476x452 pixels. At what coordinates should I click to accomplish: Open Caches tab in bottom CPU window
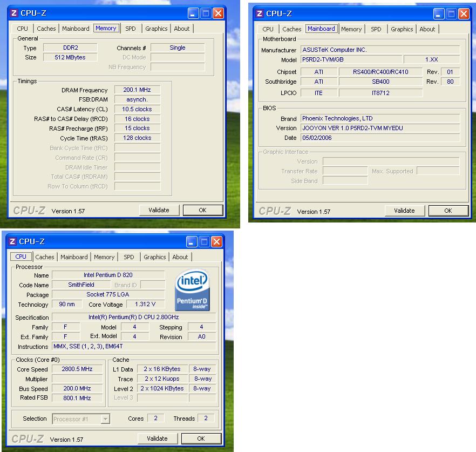click(45, 257)
